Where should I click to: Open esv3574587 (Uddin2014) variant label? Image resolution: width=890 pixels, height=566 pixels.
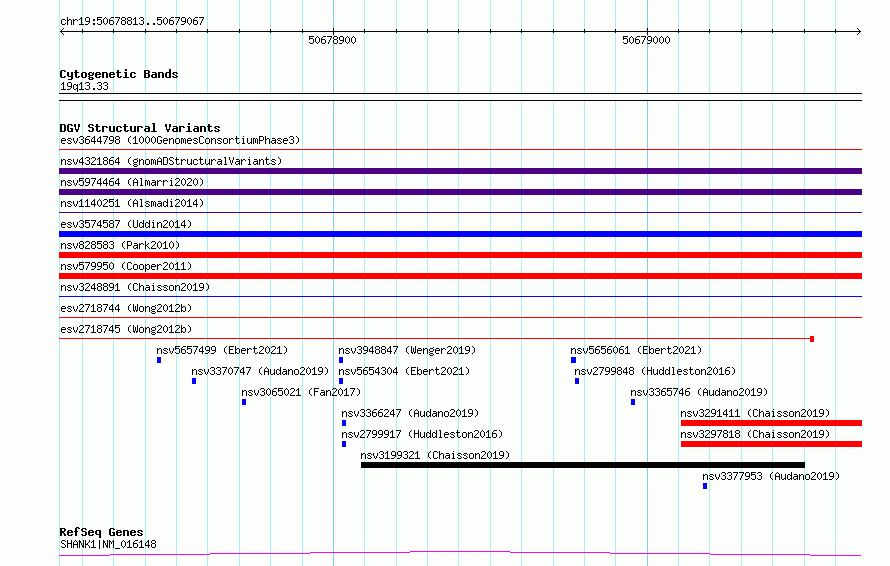point(126,224)
